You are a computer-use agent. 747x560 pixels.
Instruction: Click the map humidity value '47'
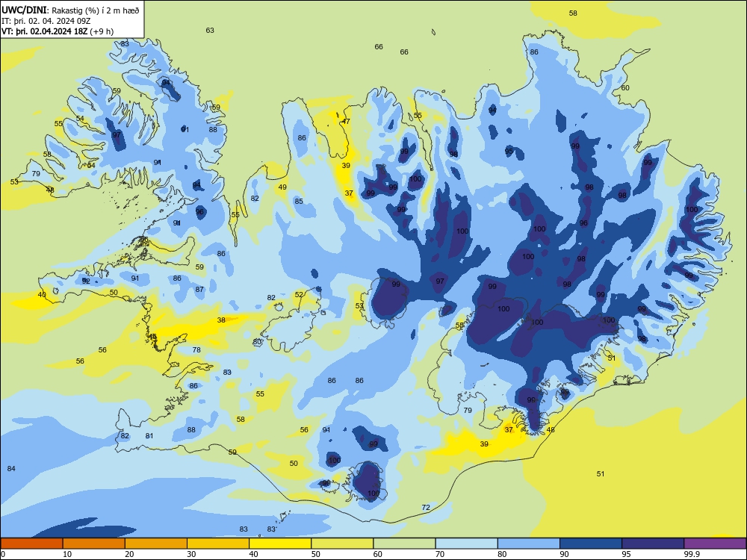(347, 122)
